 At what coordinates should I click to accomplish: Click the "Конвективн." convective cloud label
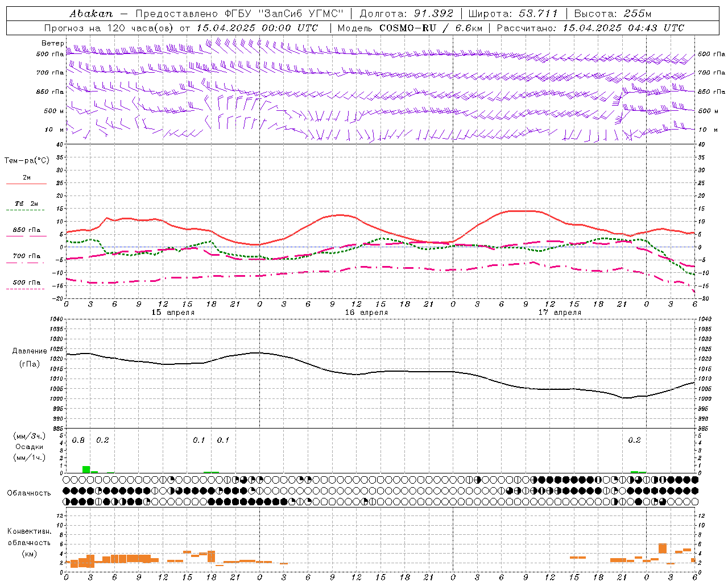pyautogui.click(x=30, y=531)
